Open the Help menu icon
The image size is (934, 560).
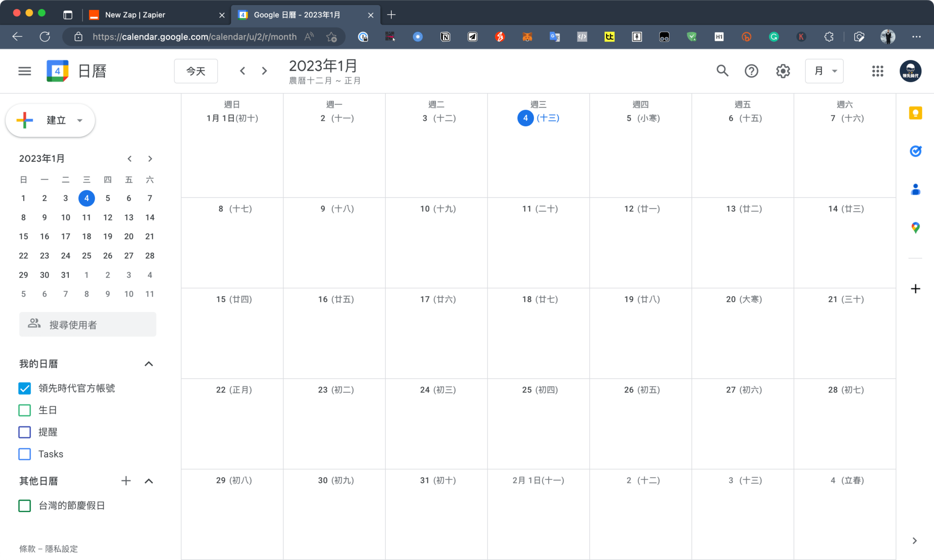coord(752,71)
